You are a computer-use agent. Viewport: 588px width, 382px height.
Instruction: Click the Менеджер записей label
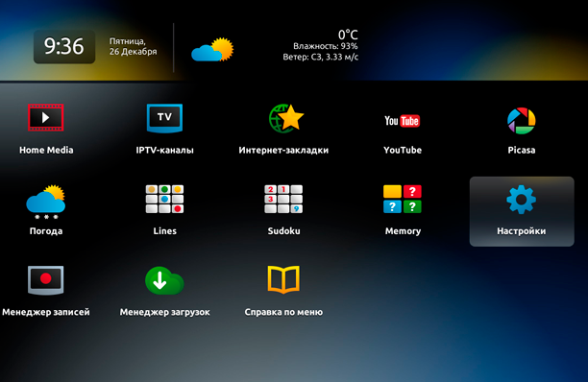[46, 312]
